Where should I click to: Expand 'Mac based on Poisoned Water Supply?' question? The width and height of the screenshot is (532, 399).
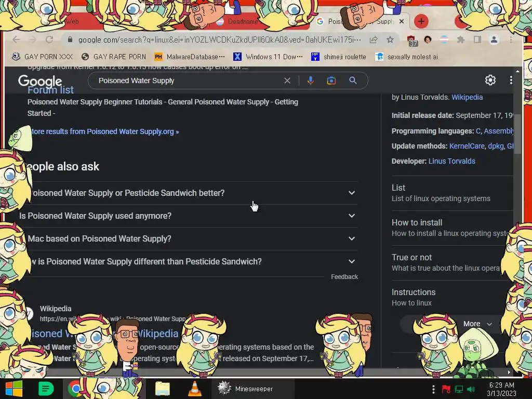(x=188, y=238)
